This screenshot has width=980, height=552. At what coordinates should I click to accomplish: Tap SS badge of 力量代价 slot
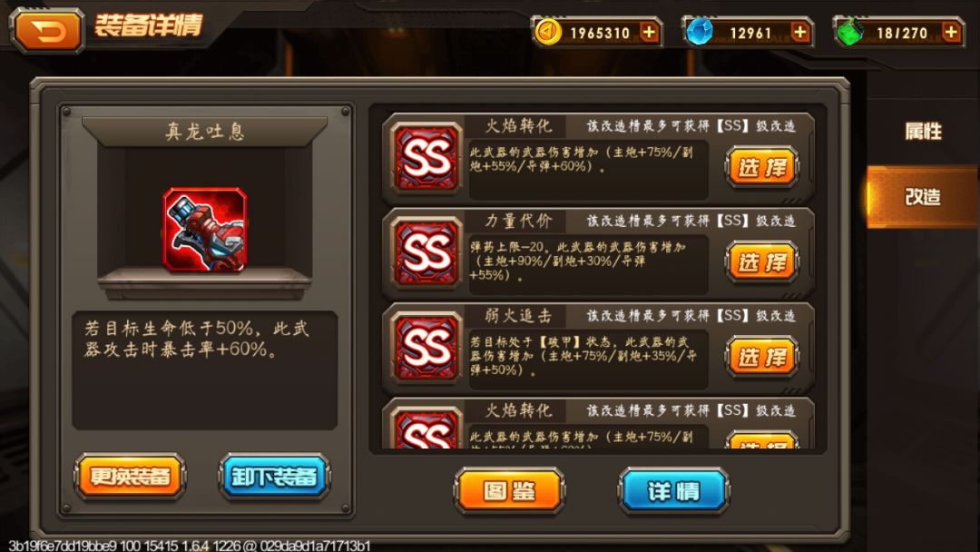[x=426, y=251]
